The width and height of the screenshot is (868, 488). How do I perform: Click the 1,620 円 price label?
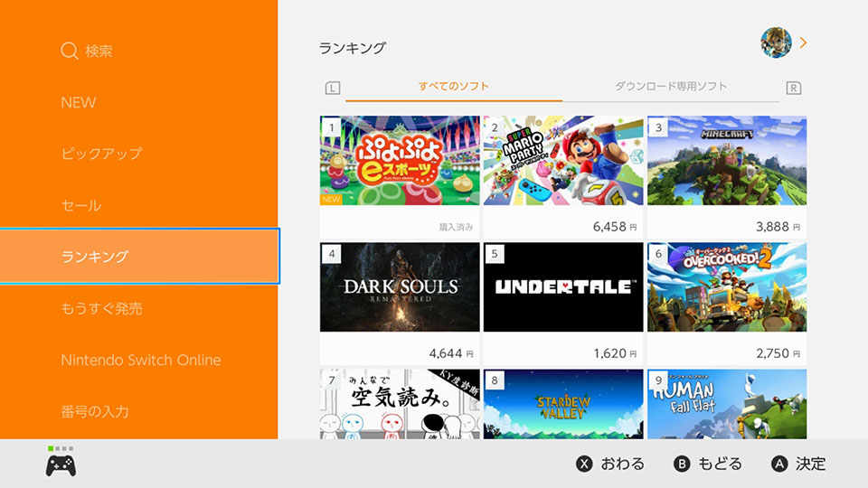coord(615,353)
